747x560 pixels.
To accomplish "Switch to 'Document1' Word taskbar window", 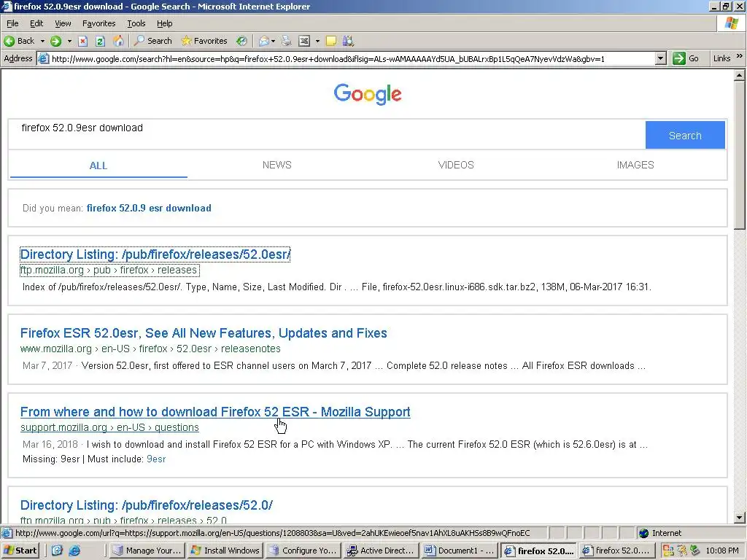I will [460, 551].
